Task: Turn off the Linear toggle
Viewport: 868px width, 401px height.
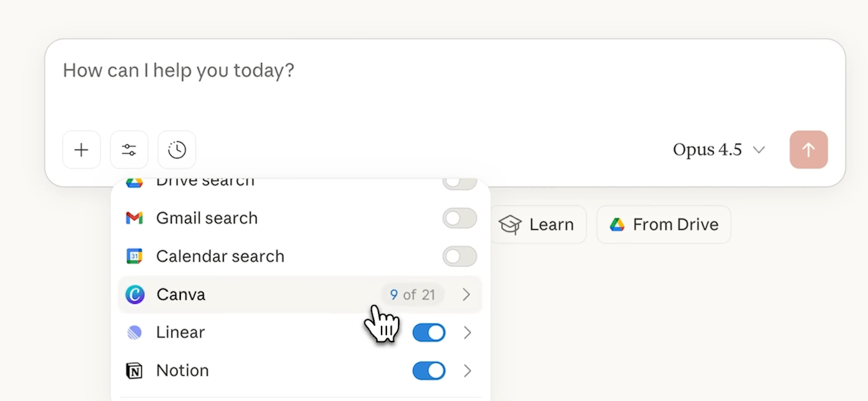Action: coord(429,333)
